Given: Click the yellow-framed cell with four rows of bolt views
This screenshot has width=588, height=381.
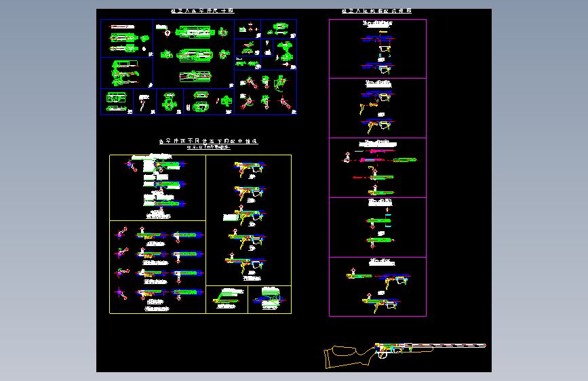Looking at the screenshot, I should 157,267.
